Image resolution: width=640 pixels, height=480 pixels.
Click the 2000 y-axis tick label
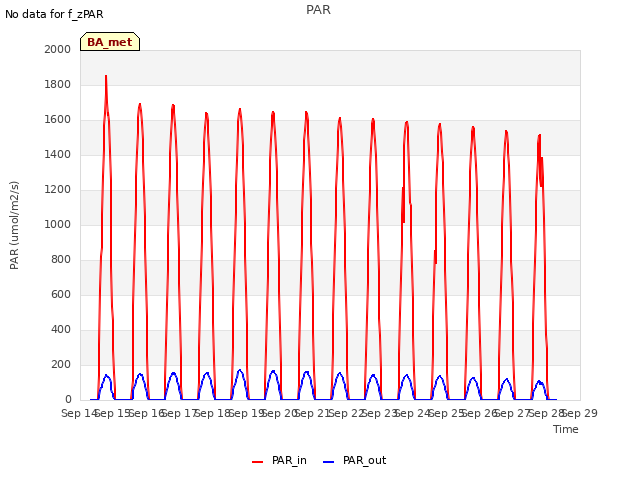pyautogui.click(x=58, y=49)
